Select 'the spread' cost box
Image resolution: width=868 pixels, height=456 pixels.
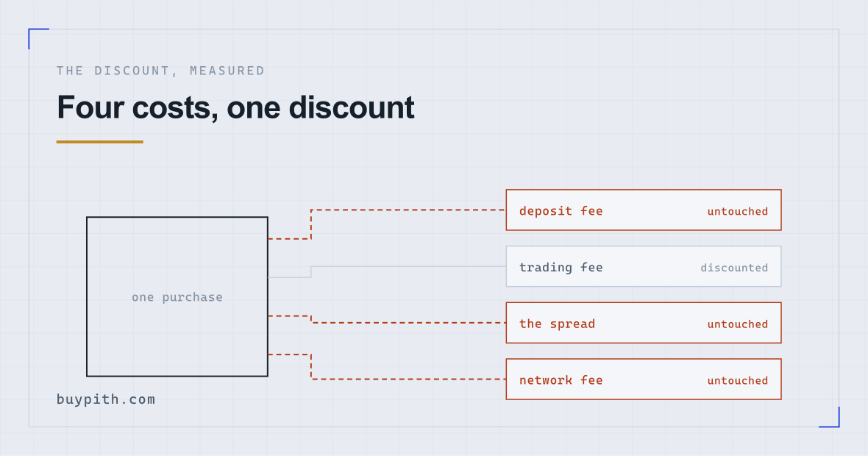643,323
